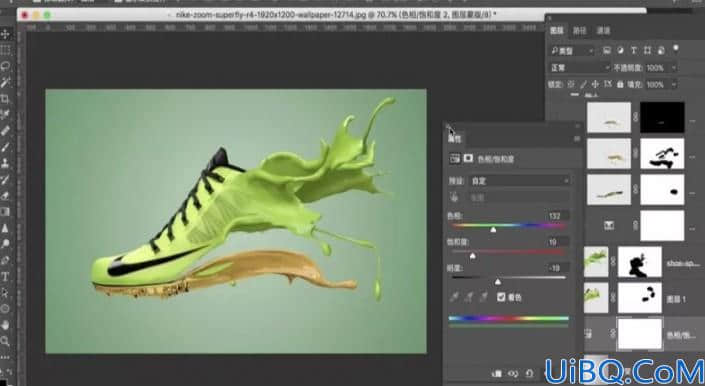Click view previous state eye button
Image resolution: width=705 pixels, height=386 pixels.
point(513,373)
